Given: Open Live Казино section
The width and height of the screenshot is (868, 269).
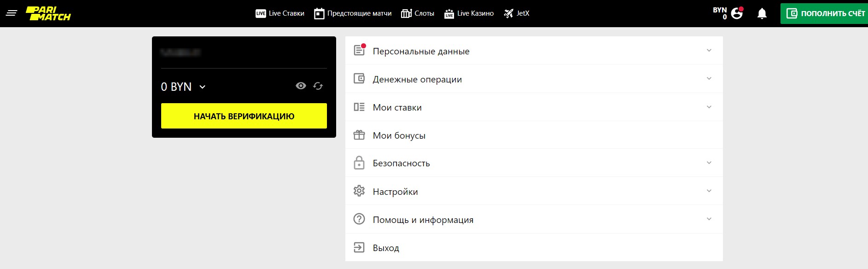Looking at the screenshot, I should (469, 14).
